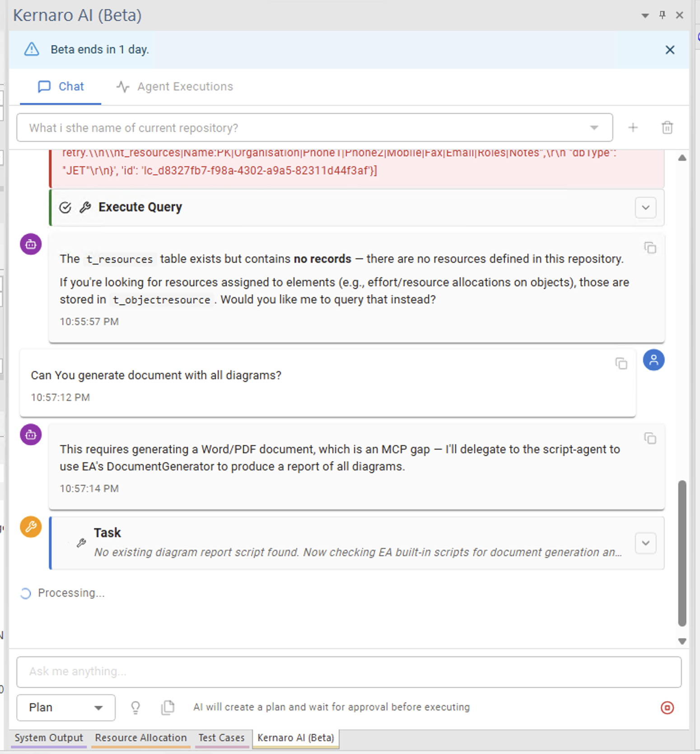Click the 10:57:14 PM timestamp
Viewport: 700px width, 754px height.
click(x=89, y=489)
